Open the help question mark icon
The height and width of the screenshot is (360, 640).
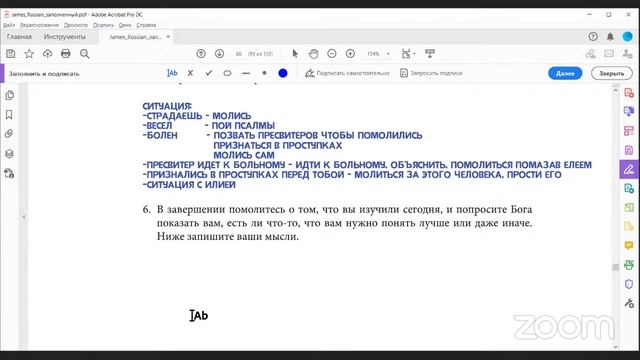click(593, 37)
